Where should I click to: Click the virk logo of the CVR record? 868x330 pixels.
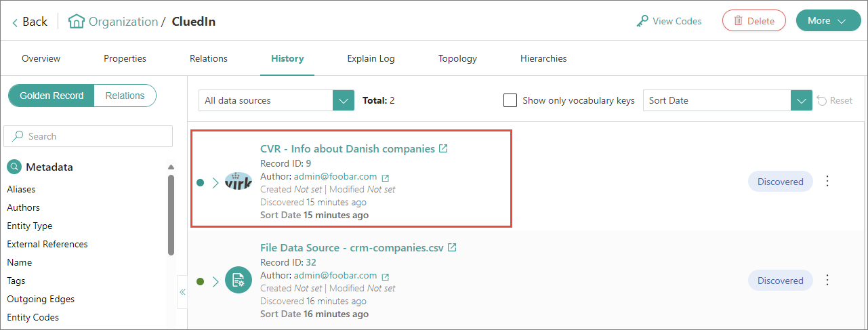pyautogui.click(x=238, y=182)
